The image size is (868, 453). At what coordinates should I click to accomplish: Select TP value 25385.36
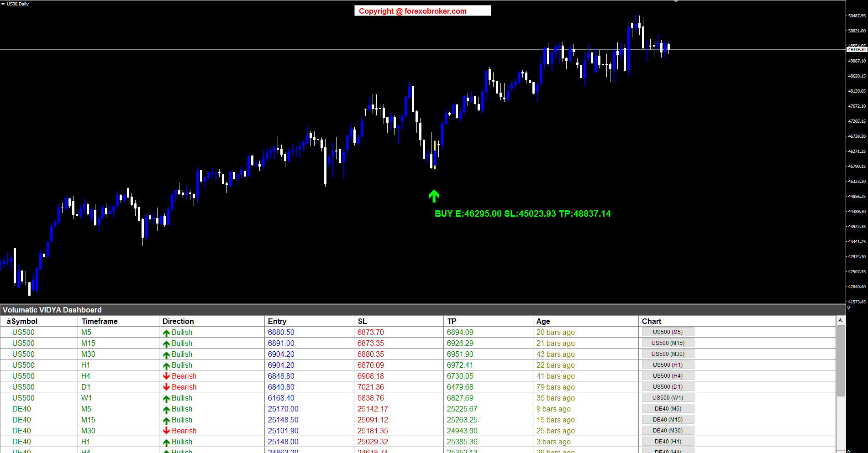[x=462, y=442]
